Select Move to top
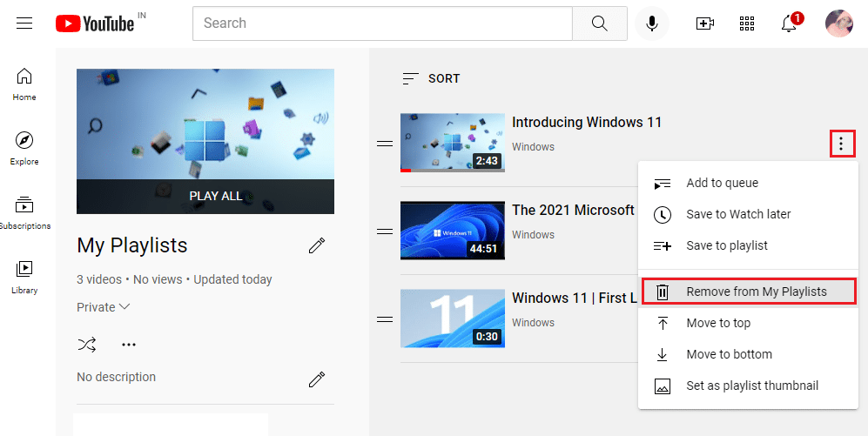 [x=748, y=323]
